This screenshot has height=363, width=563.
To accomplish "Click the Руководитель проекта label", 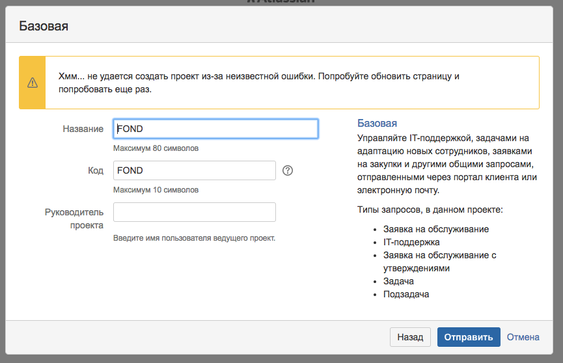I will pyautogui.click(x=74, y=219).
